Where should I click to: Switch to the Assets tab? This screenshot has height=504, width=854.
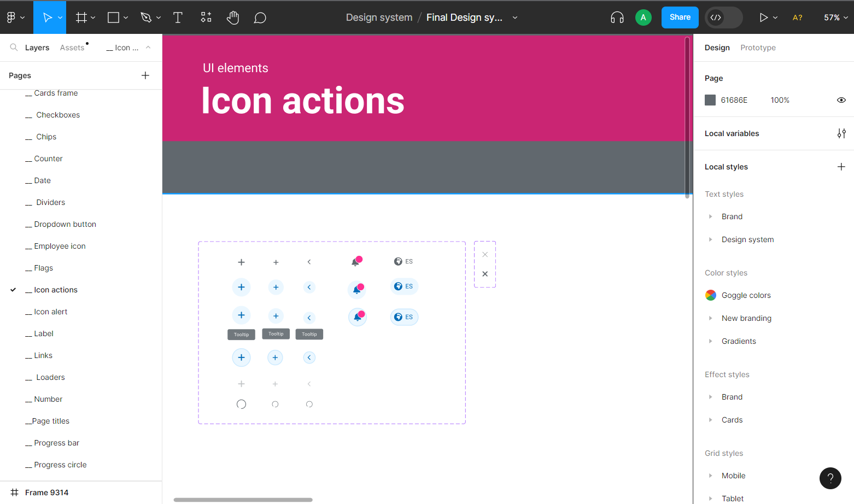(x=72, y=48)
